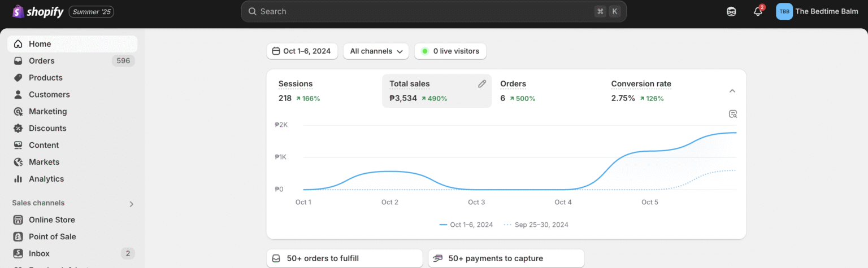Click the Sidekick assistant icon in top bar
This screenshot has width=868, height=268.
[x=731, y=12]
